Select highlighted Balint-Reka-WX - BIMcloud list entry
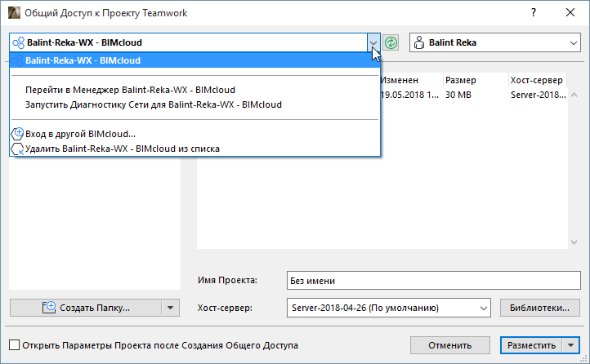Image resolution: width=590 pixels, height=364 pixels. point(194,60)
